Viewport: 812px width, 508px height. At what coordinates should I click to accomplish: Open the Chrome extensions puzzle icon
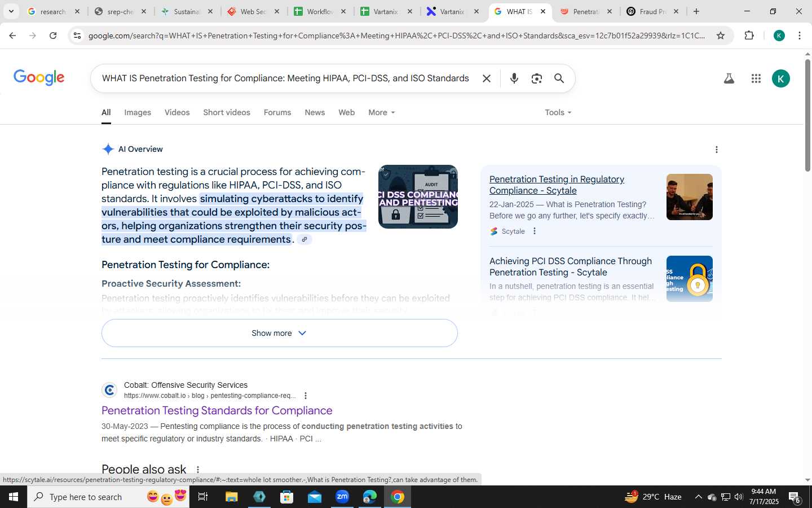[749, 36]
